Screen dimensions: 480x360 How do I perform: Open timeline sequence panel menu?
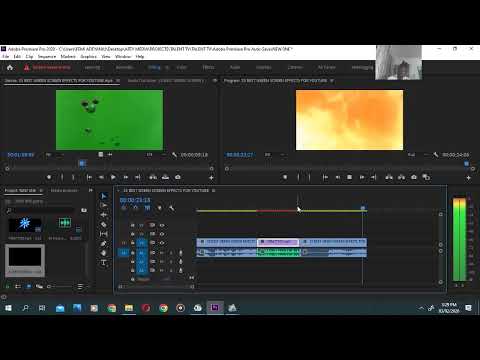click(x=214, y=191)
